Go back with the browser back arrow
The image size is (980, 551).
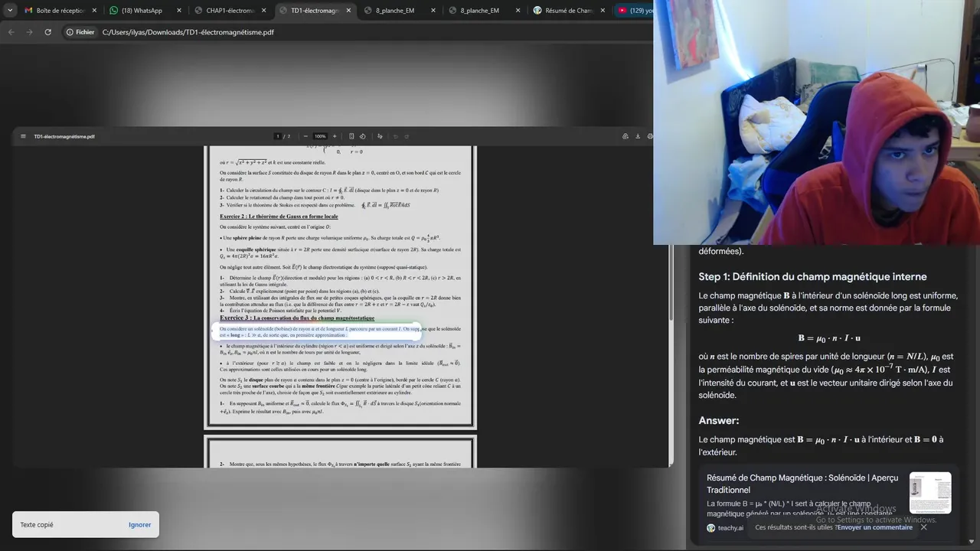pos(11,32)
